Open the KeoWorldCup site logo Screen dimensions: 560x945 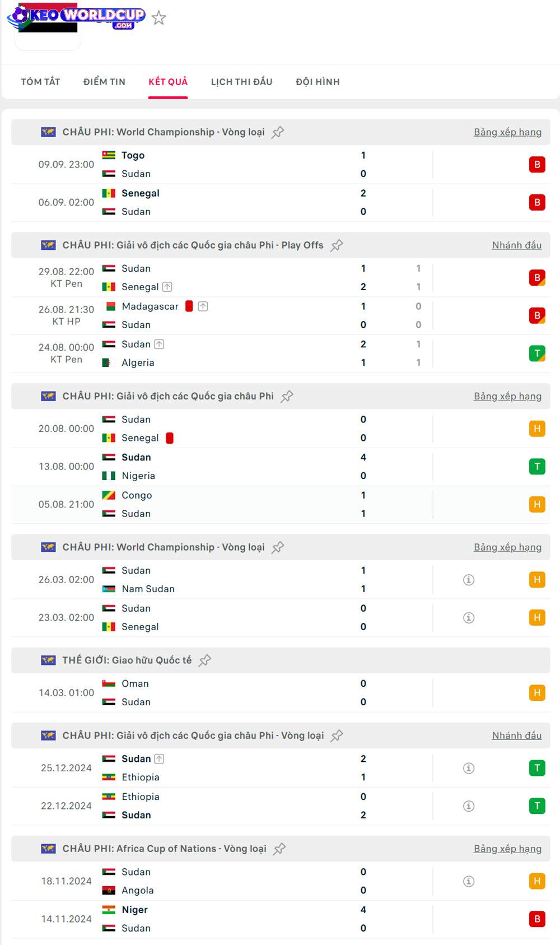point(77,17)
